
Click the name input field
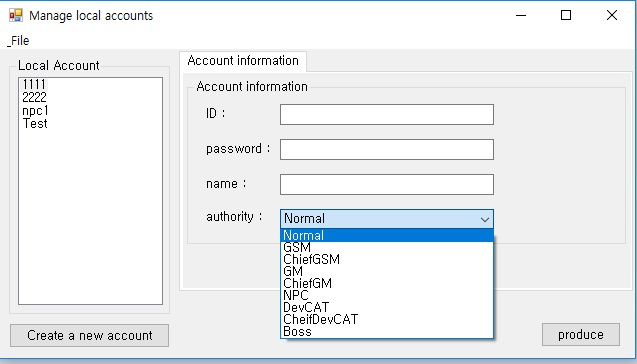point(387,184)
